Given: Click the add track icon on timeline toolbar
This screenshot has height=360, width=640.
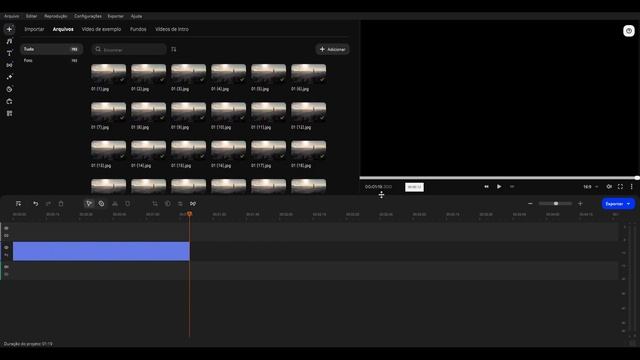Looking at the screenshot, I should coord(18,204).
